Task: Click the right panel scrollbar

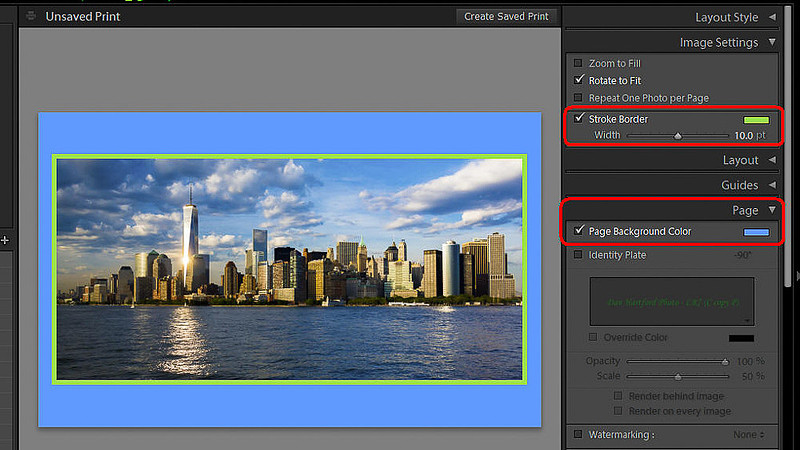Action: (789, 148)
